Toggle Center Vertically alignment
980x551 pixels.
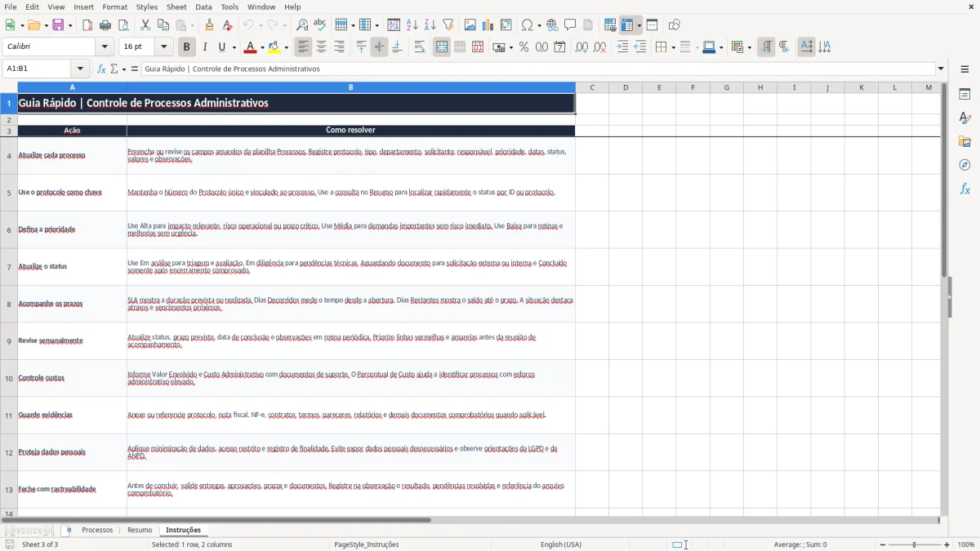[379, 47]
